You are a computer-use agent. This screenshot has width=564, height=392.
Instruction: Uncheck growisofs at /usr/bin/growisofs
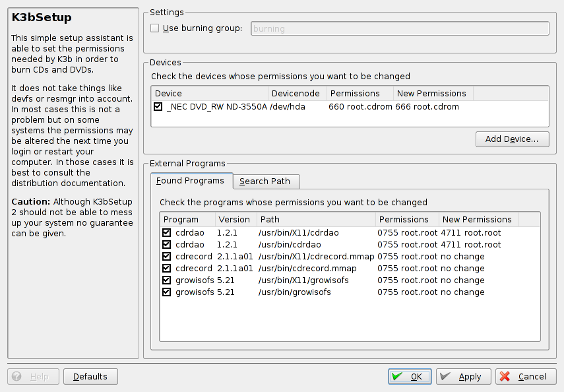point(167,292)
